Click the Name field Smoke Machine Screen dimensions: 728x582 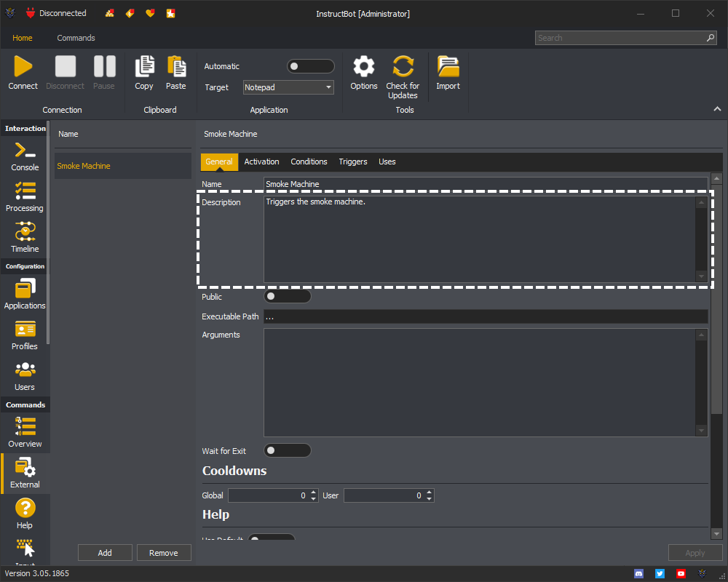[486, 184]
